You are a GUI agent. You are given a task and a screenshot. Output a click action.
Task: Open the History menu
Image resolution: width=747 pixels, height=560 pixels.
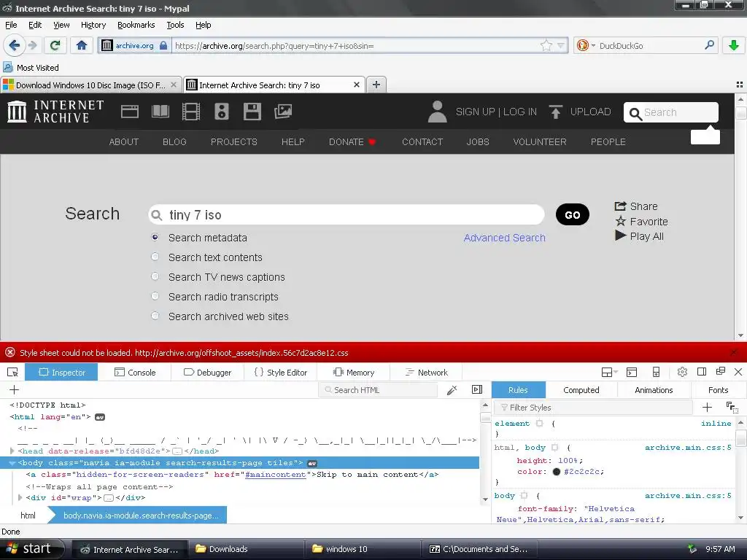(x=93, y=25)
